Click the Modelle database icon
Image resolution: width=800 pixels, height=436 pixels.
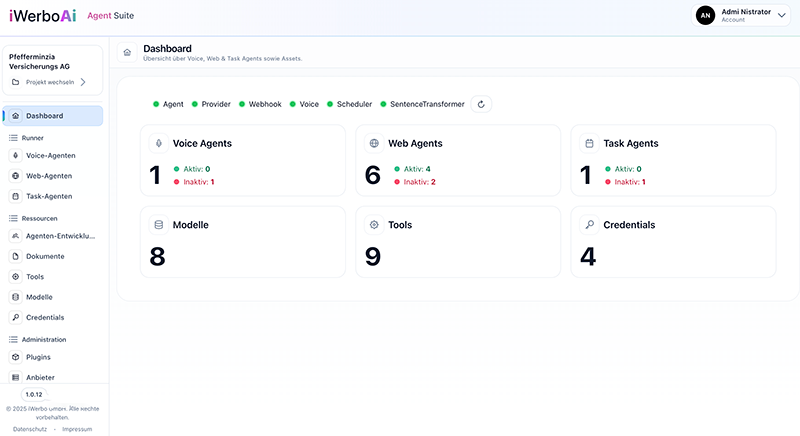click(157, 225)
